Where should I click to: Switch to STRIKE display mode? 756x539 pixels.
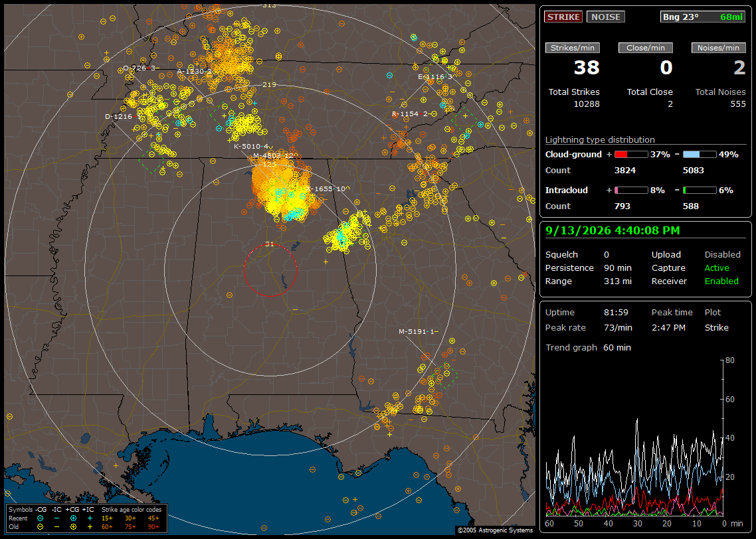[563, 17]
